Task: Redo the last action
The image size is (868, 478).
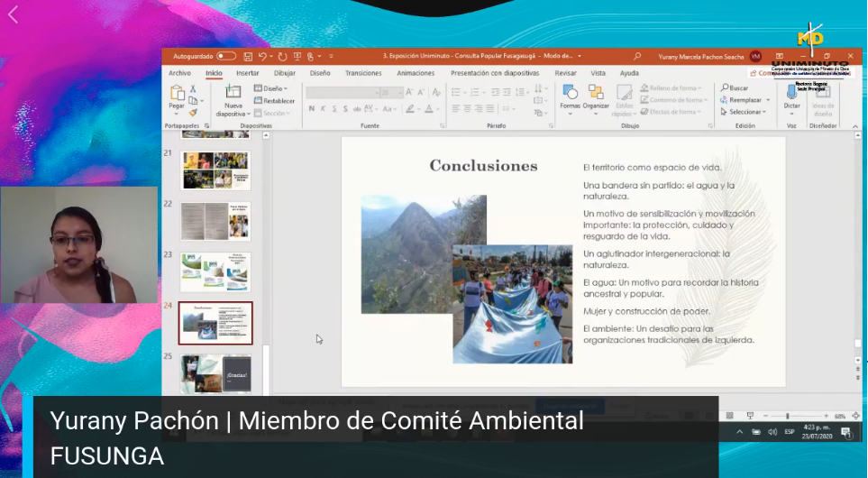Action: point(282,56)
